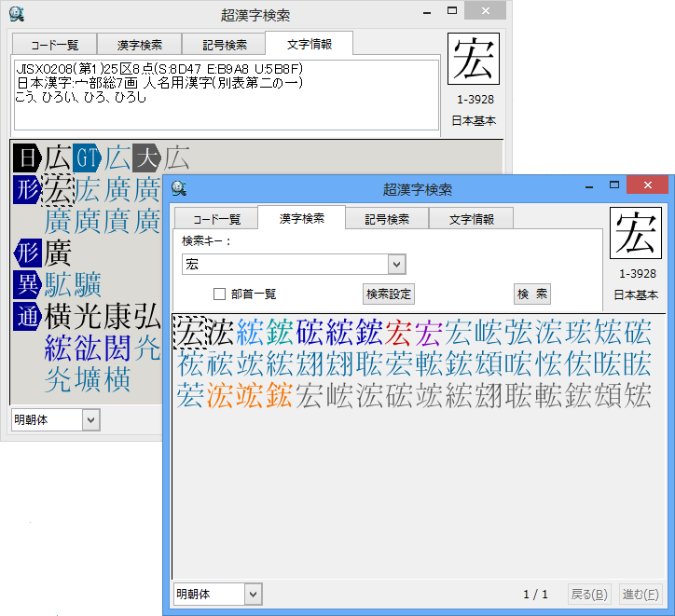Enable the 部首一覧 checkbox

point(220,294)
